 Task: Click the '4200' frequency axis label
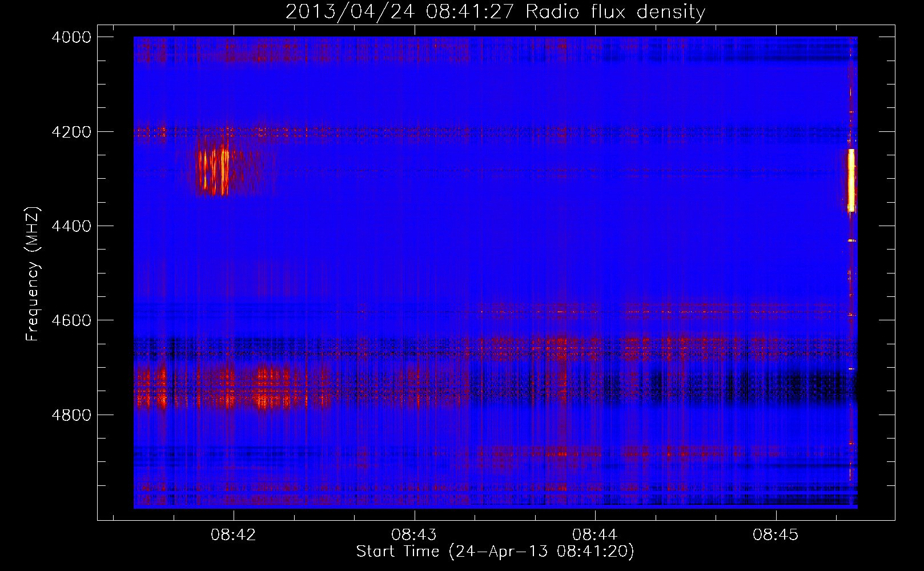pyautogui.click(x=71, y=132)
